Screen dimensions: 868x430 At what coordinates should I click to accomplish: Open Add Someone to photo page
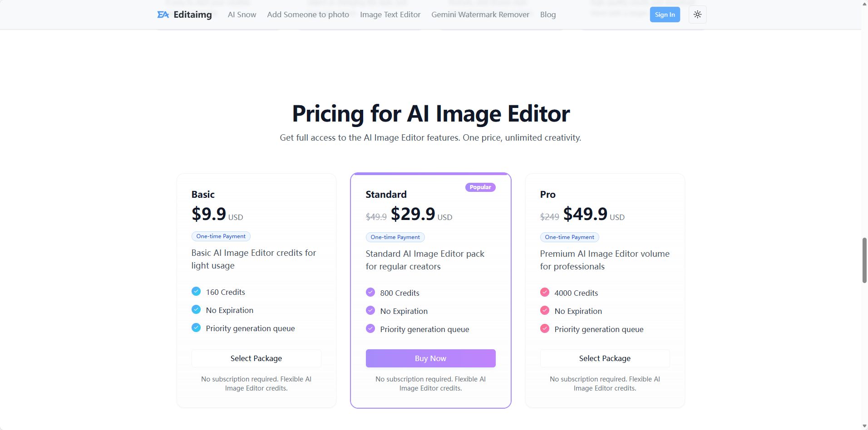[308, 15]
